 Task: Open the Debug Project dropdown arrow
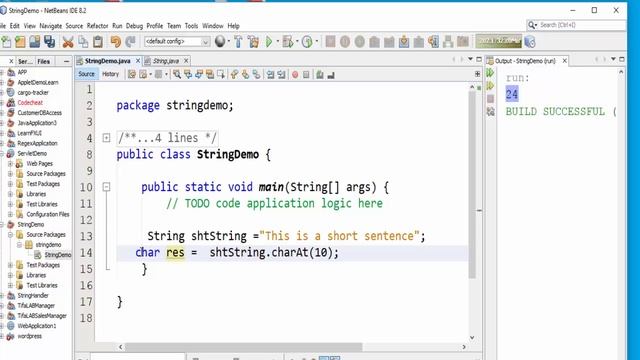point(297,42)
